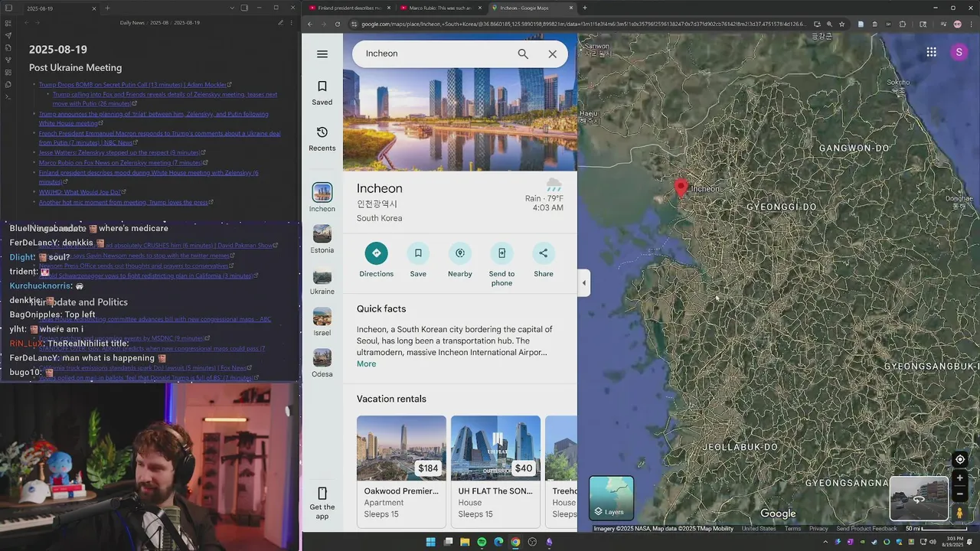Open the Recents panel in Maps
Screen dimensions: 980x551
point(322,139)
